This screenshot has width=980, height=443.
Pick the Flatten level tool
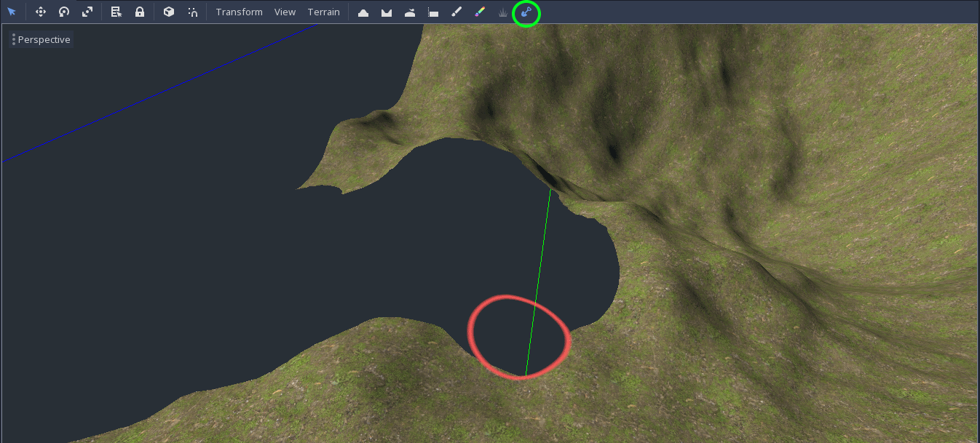coord(434,12)
